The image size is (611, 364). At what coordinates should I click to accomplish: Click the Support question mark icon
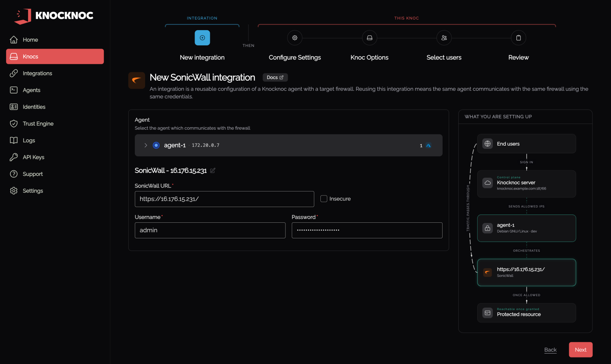pos(14,174)
